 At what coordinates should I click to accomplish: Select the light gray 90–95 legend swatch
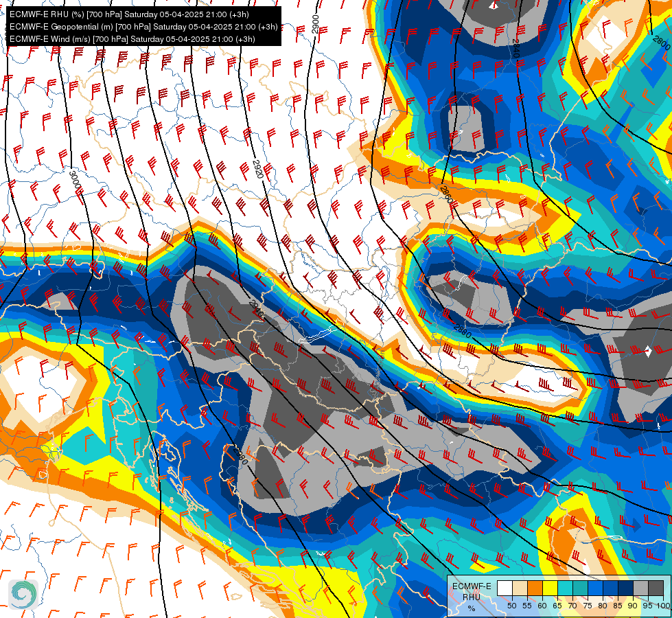point(640,588)
